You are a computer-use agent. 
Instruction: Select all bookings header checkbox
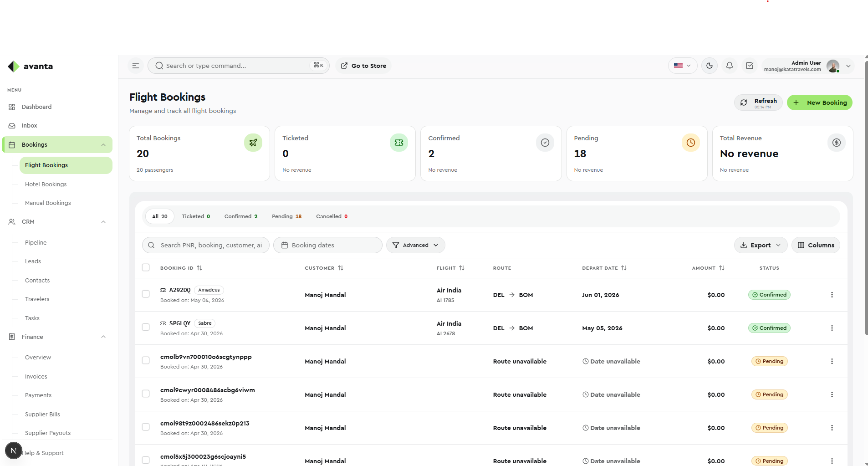(x=146, y=267)
